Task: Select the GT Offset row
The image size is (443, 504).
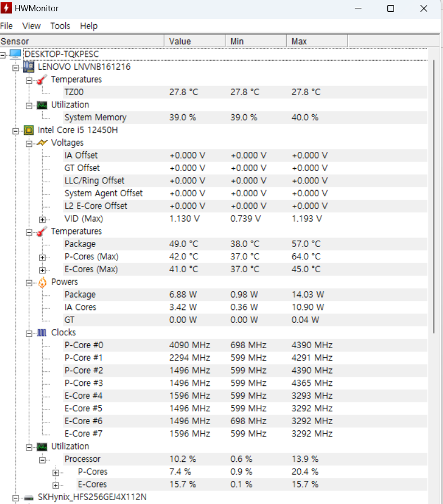Action: point(246,168)
